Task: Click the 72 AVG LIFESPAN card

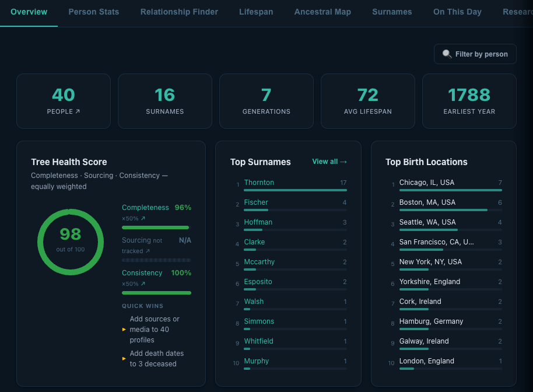Action: tap(368, 101)
